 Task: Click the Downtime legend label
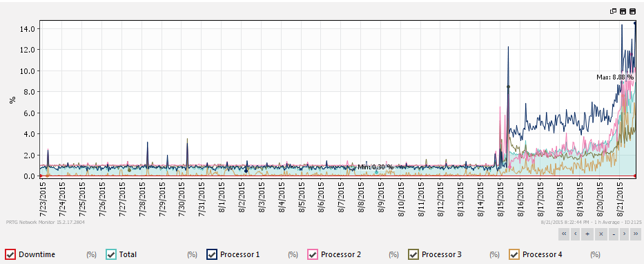(37, 254)
